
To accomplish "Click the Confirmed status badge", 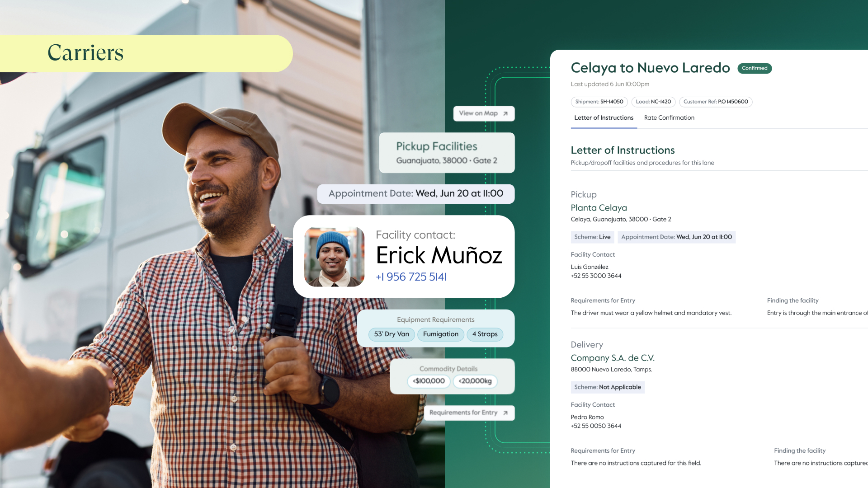I will pyautogui.click(x=755, y=68).
